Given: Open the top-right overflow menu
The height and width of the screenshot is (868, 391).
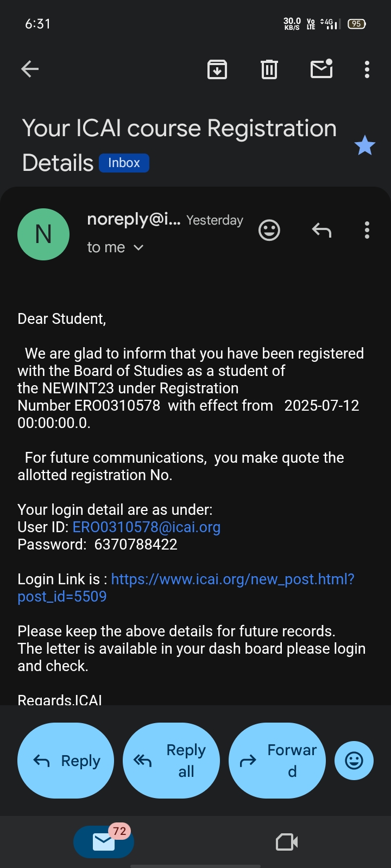Looking at the screenshot, I should 367,69.
